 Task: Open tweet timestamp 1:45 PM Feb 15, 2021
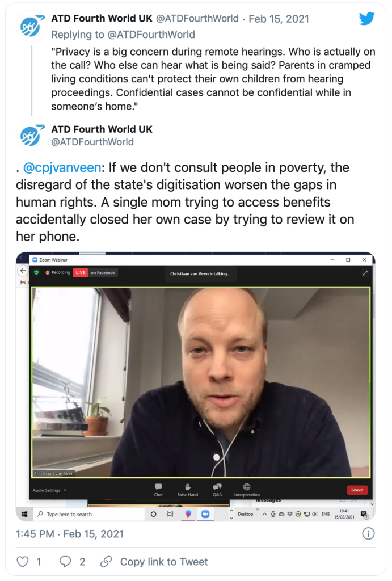tap(70, 534)
